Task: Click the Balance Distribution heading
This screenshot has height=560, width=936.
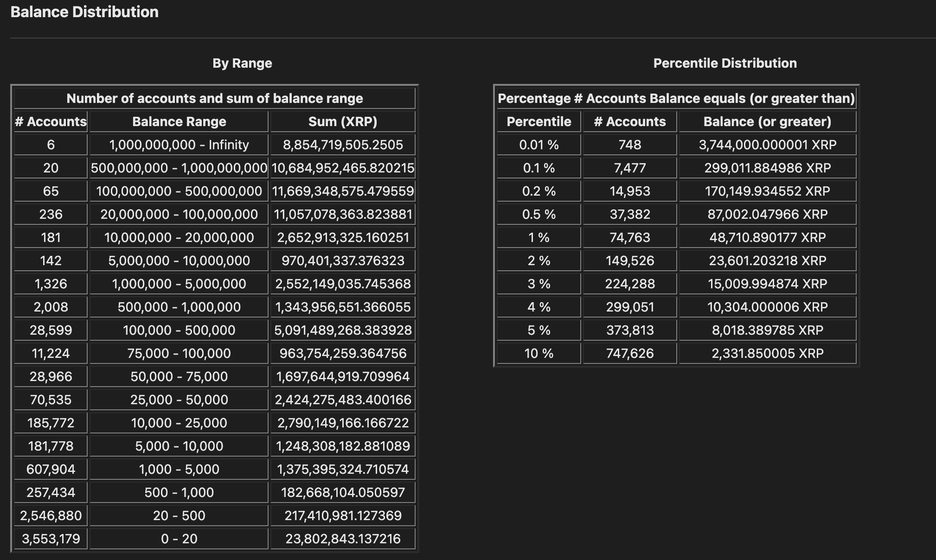Action: point(84,12)
